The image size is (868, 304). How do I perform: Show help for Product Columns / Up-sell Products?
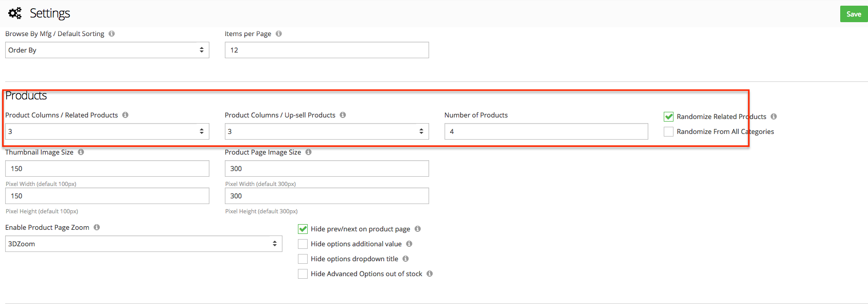(x=343, y=115)
